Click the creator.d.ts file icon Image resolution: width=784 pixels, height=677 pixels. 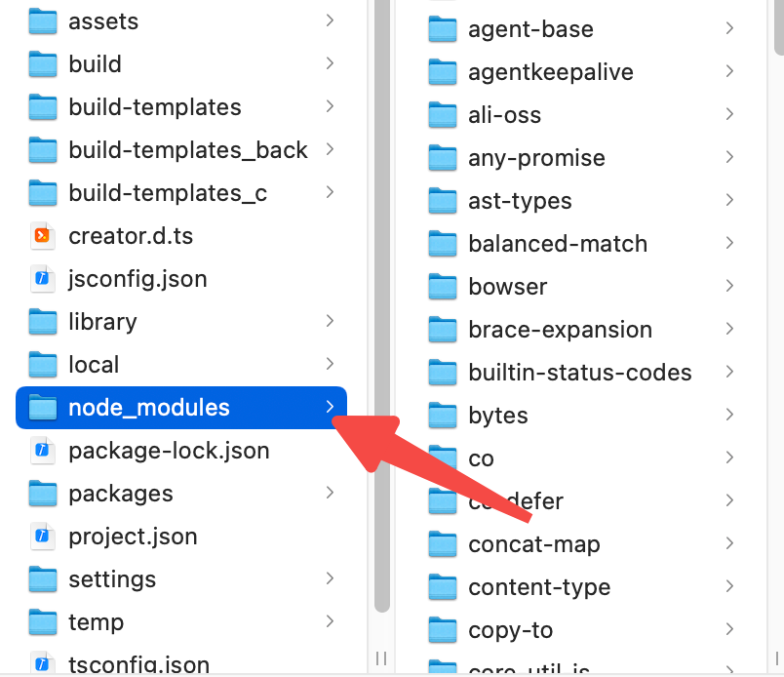43,236
